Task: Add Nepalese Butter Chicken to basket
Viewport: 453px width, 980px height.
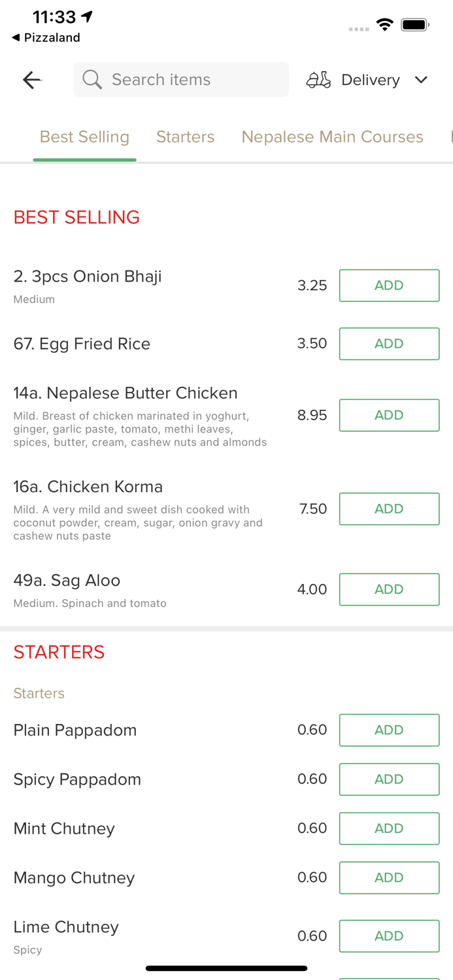Action: pos(389,415)
